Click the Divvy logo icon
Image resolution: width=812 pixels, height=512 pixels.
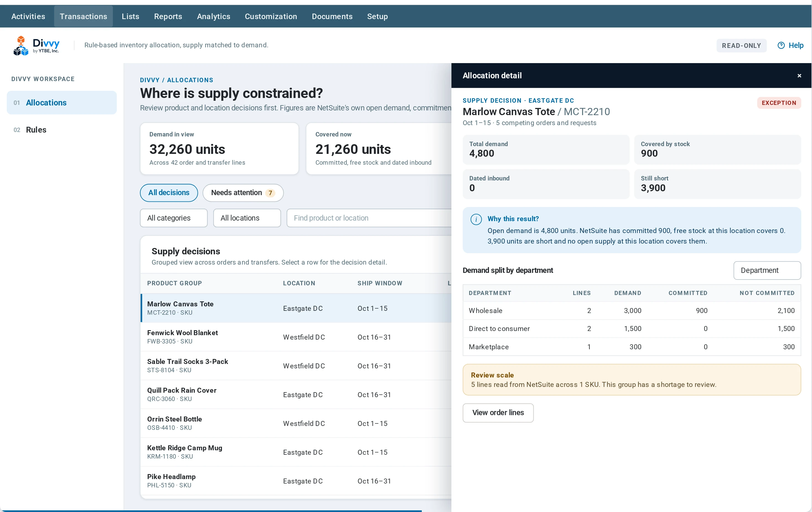tap(21, 45)
